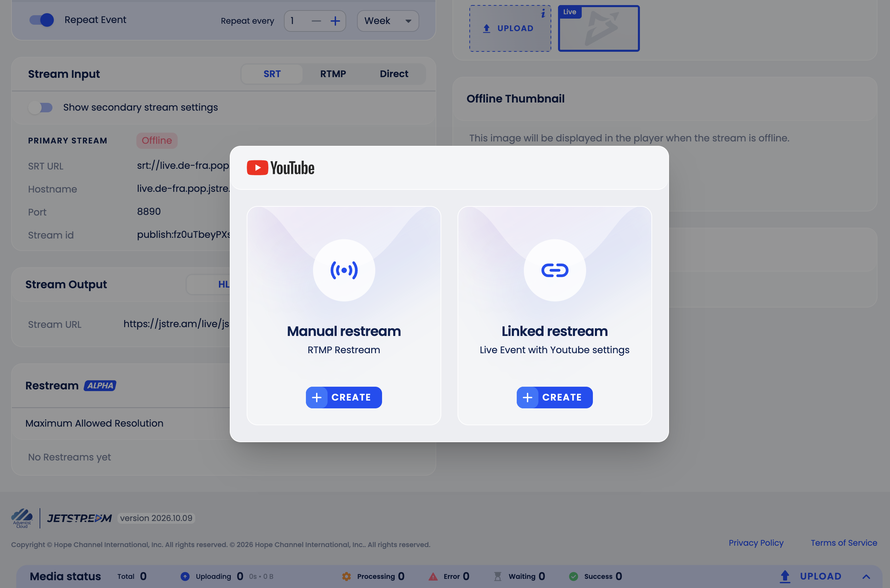
Task: Select the Live thumbnail image
Action: (x=599, y=28)
